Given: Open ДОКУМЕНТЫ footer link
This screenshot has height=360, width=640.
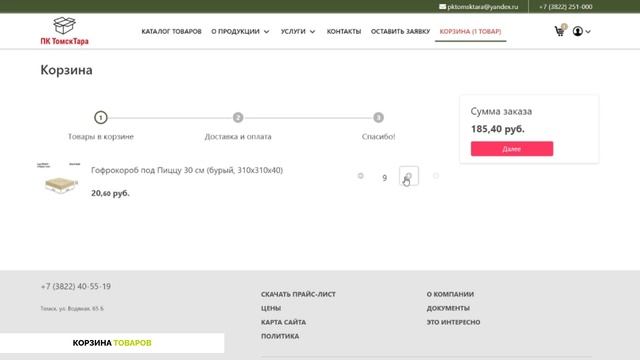Looking at the screenshot, I should pyautogui.click(x=448, y=308).
